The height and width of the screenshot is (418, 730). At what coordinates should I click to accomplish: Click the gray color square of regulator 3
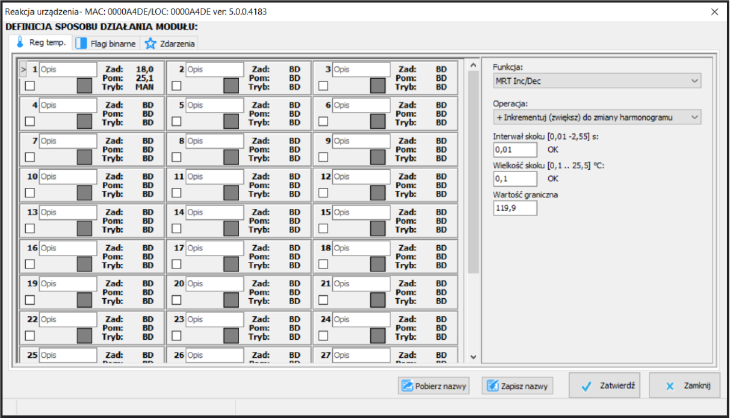378,86
